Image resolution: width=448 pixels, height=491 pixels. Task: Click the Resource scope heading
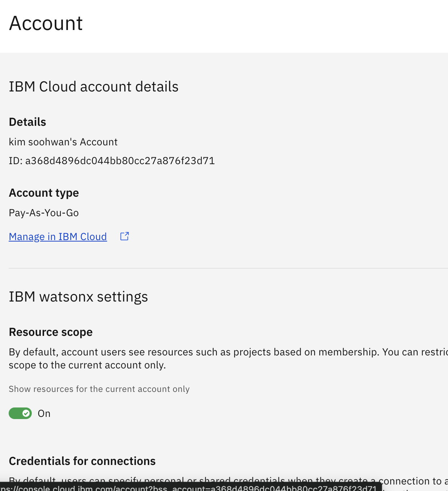click(51, 332)
